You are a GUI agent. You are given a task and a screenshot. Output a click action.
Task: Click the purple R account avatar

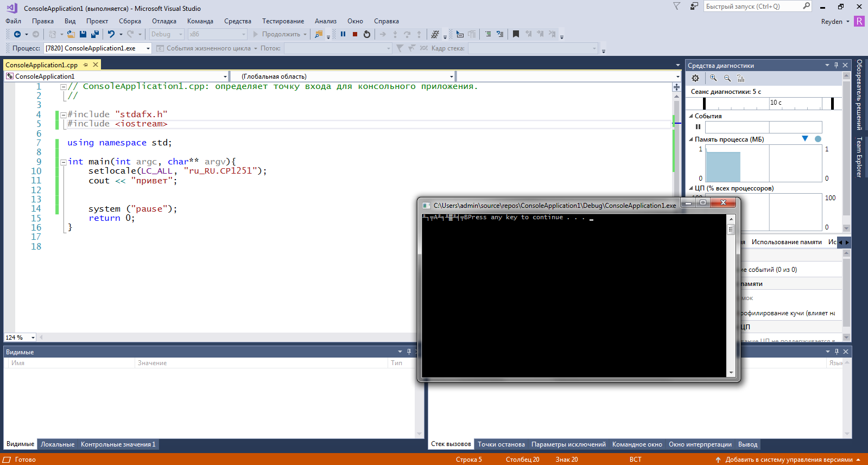[859, 21]
